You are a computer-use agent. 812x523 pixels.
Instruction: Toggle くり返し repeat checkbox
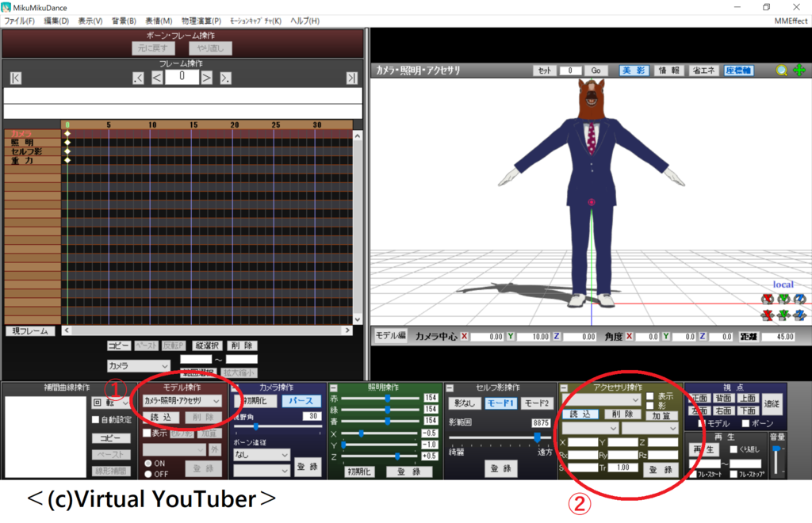tap(733, 449)
